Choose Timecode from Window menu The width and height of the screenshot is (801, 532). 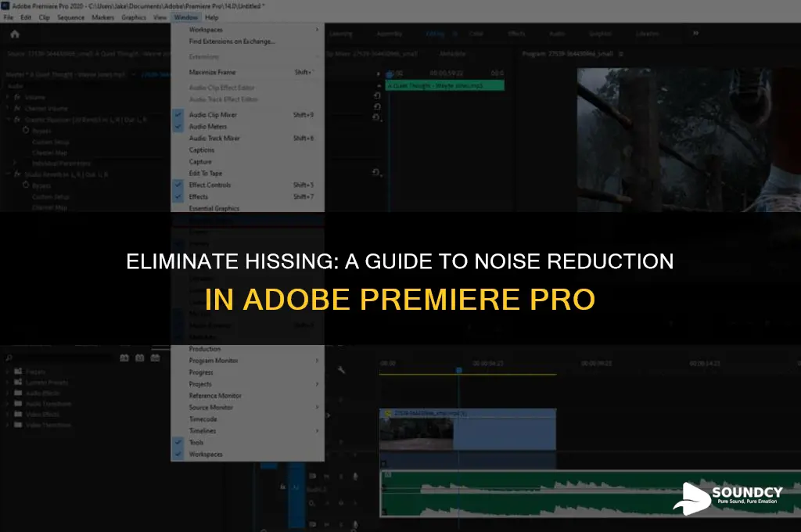coord(248,419)
